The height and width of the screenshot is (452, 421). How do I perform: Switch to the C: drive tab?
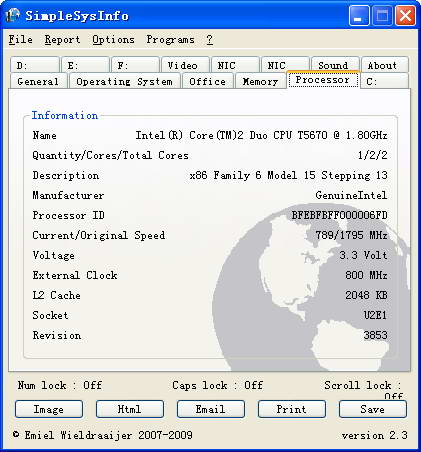click(x=385, y=81)
